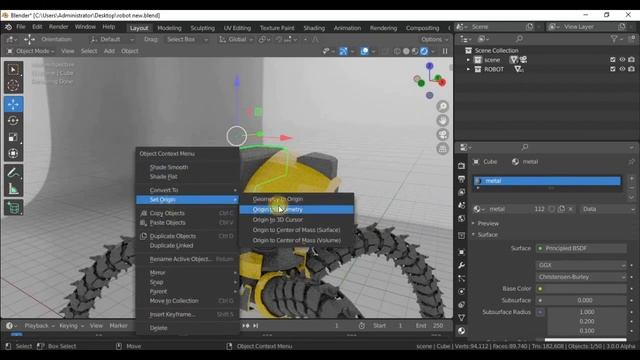Image resolution: width=640 pixels, height=360 pixels.
Task: Select the Annotate tool
Action: point(13,173)
